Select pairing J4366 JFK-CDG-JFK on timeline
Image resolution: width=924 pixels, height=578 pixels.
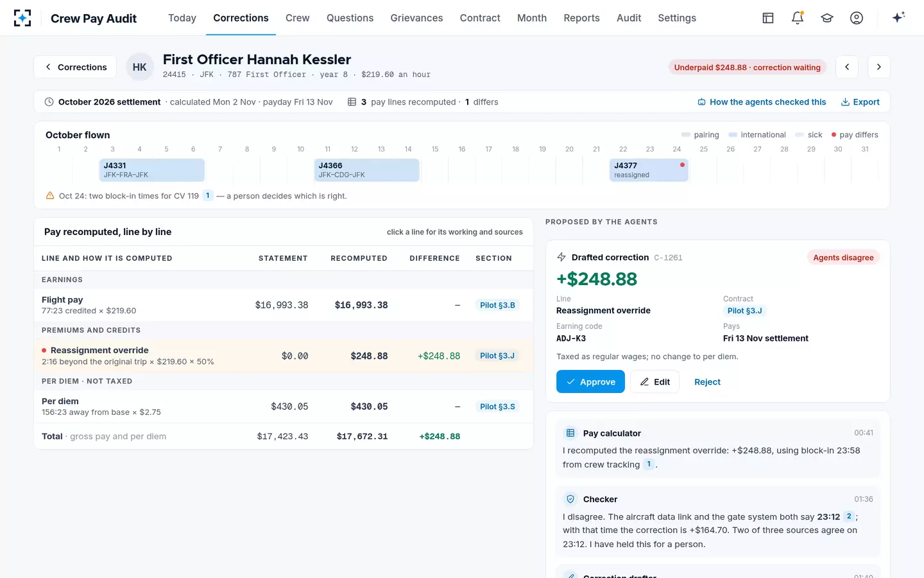point(367,170)
